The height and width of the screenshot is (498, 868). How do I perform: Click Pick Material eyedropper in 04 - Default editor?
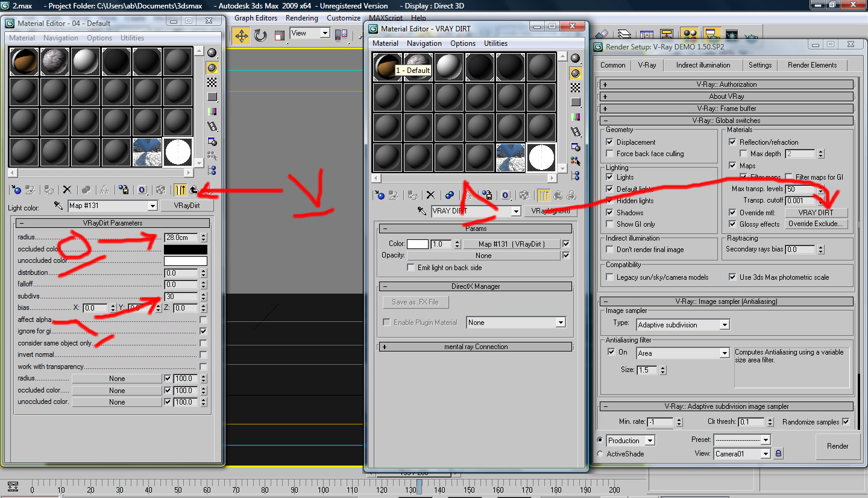click(59, 206)
